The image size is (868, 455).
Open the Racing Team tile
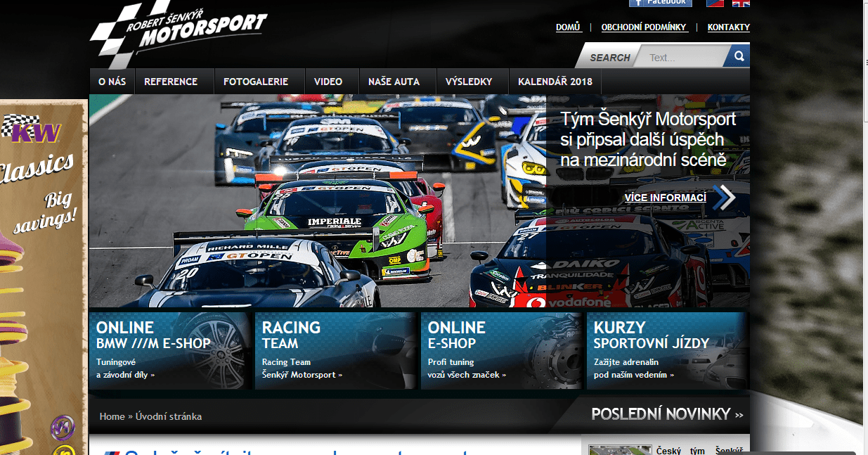(336, 351)
